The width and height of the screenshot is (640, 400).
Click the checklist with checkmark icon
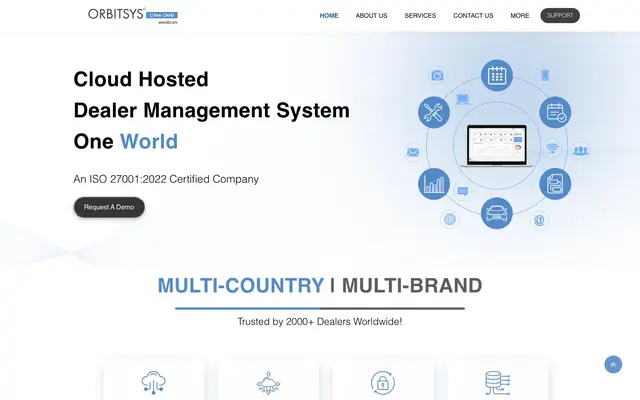pos(555,112)
